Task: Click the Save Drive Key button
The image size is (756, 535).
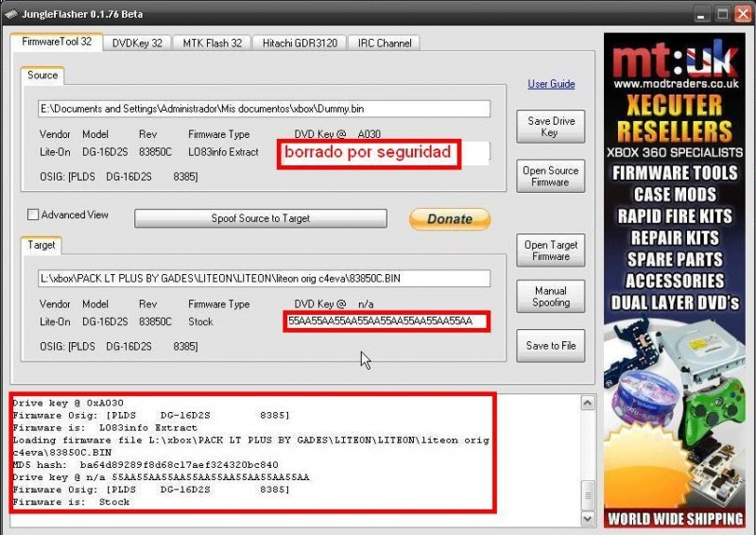Action: click(x=551, y=127)
